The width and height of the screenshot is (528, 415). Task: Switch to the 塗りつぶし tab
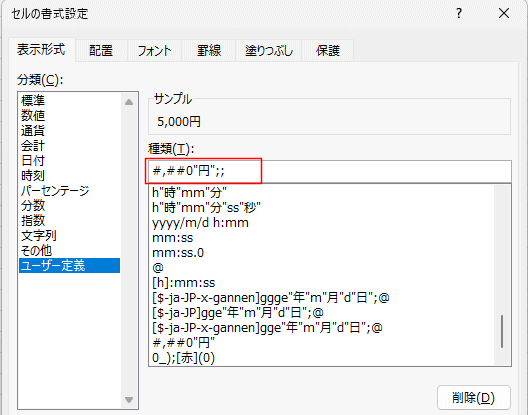268,51
